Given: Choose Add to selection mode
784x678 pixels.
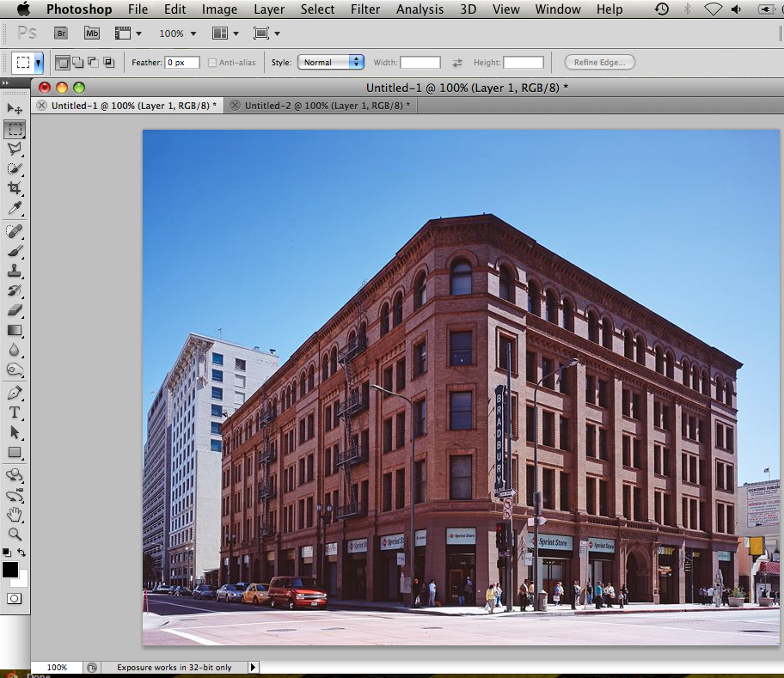Looking at the screenshot, I should (78, 63).
